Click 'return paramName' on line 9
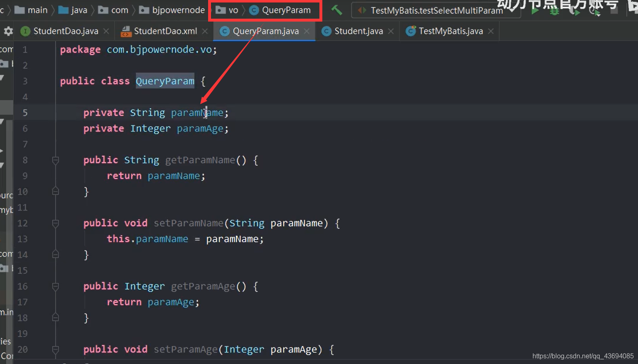The height and width of the screenshot is (364, 638). coord(156,176)
